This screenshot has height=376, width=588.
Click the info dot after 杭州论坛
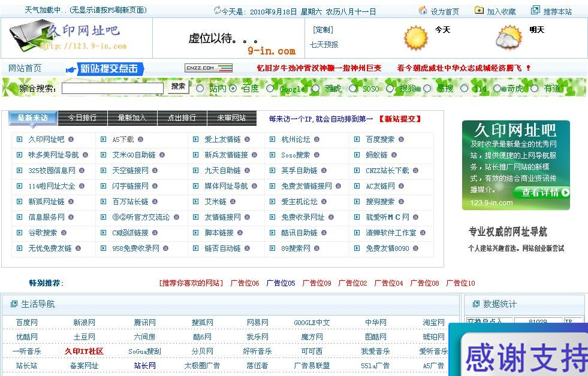click(x=317, y=140)
